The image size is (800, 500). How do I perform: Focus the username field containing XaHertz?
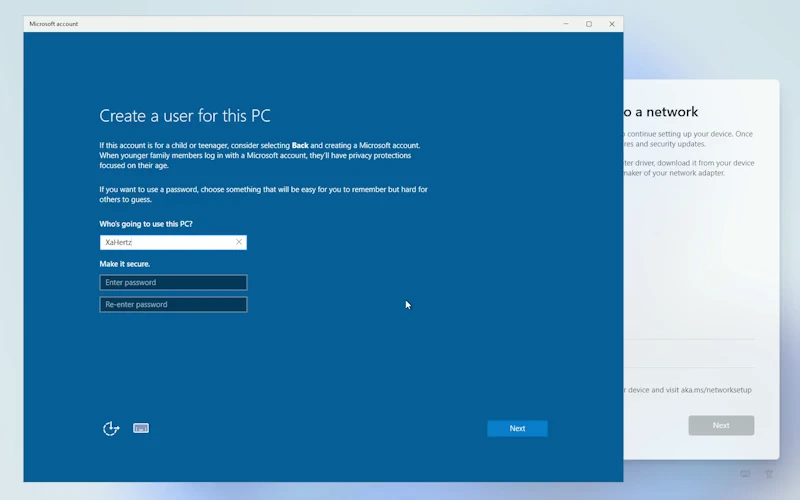165,242
